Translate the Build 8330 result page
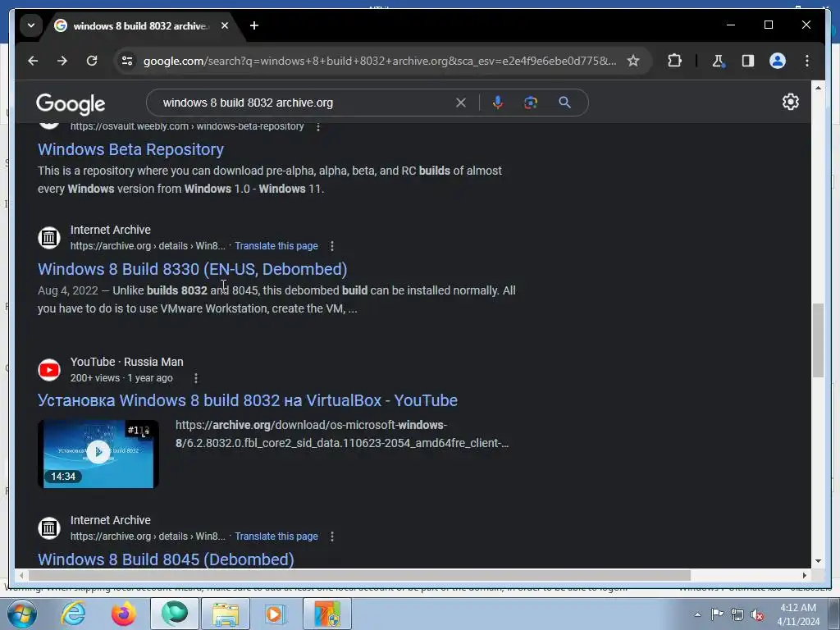 276,246
